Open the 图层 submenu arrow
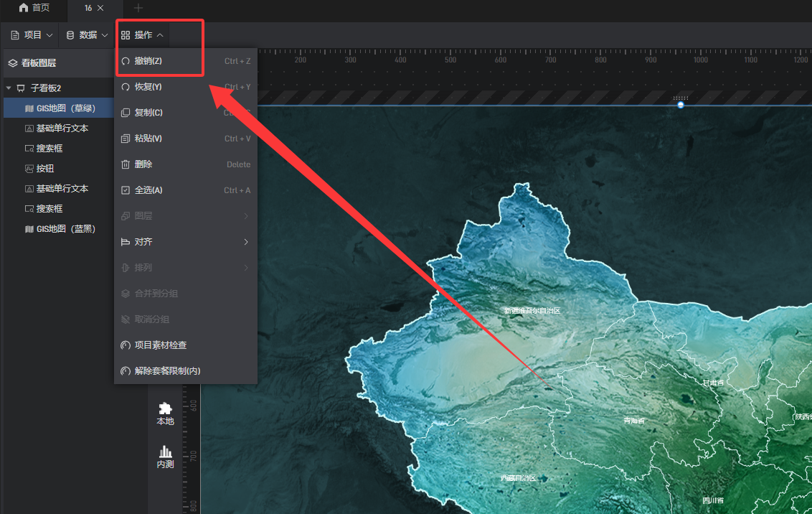This screenshot has width=812, height=514. click(247, 216)
